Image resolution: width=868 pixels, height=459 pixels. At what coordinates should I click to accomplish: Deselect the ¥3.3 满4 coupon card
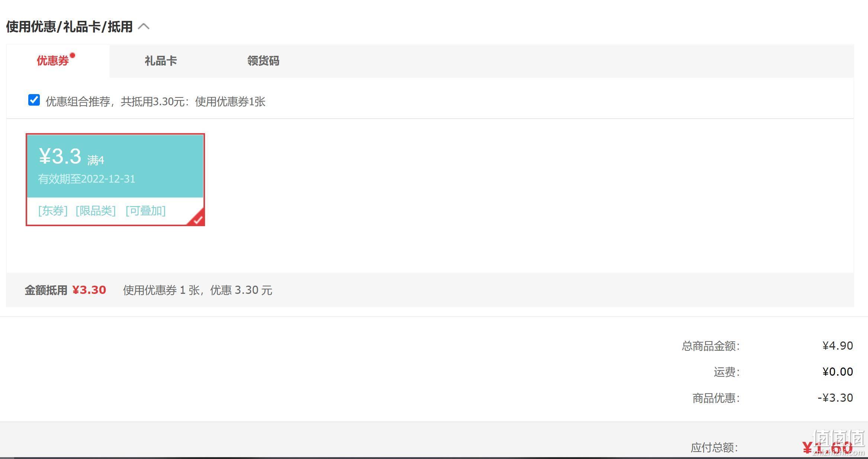[x=115, y=180]
